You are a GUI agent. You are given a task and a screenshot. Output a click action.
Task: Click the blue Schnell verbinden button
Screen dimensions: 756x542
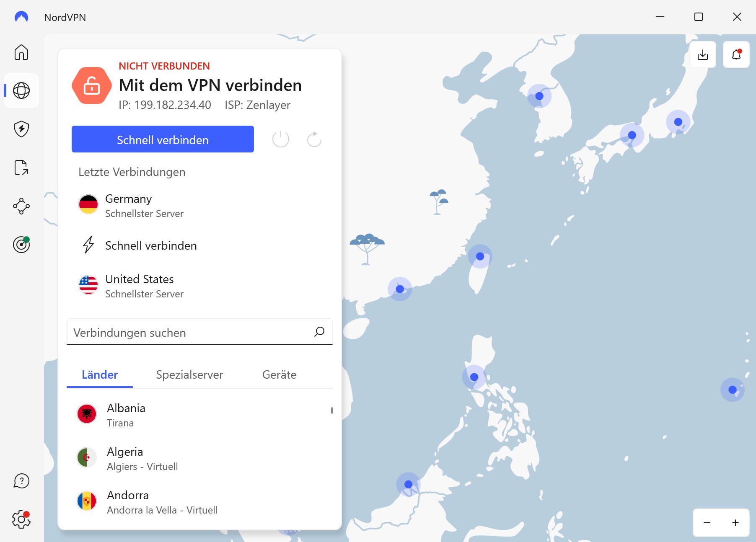coord(163,139)
